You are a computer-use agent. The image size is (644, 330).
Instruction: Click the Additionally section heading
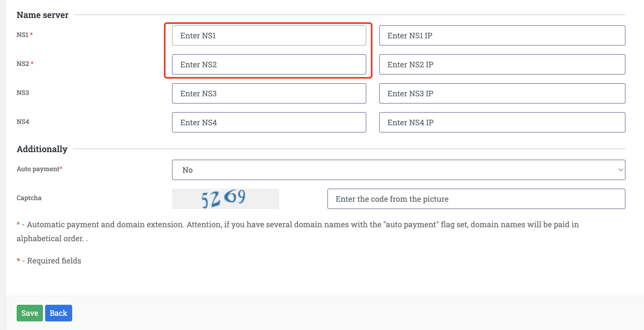point(42,149)
